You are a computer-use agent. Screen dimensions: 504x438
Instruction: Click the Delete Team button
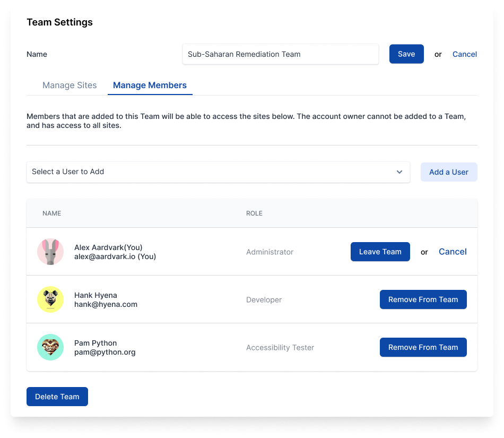pyautogui.click(x=57, y=397)
